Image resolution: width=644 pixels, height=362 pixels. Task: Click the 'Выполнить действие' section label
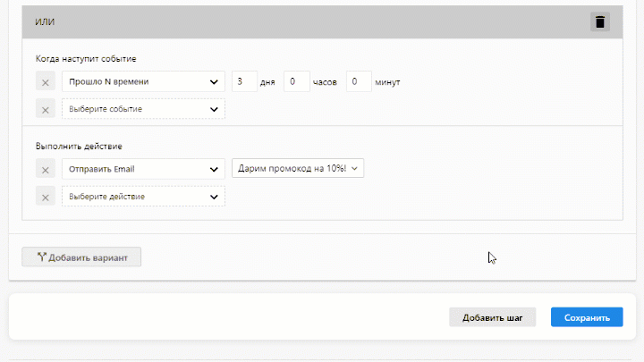click(x=79, y=146)
